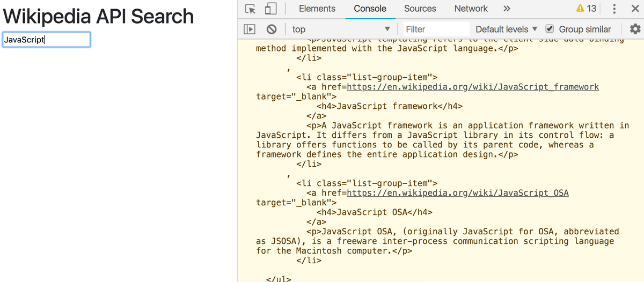
Task: Switch to the Elements tab
Action: 317,9
